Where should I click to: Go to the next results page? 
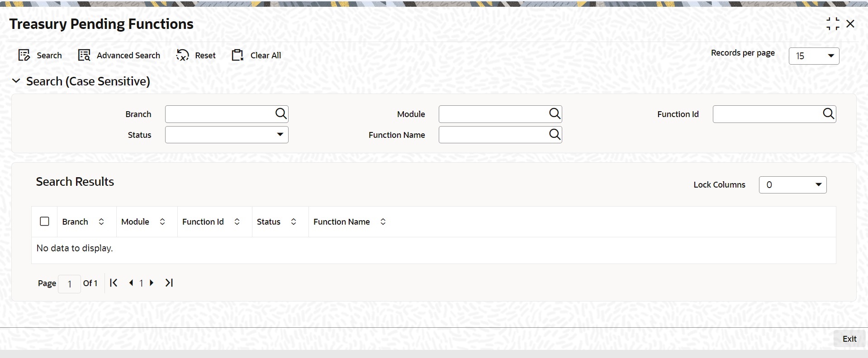152,283
